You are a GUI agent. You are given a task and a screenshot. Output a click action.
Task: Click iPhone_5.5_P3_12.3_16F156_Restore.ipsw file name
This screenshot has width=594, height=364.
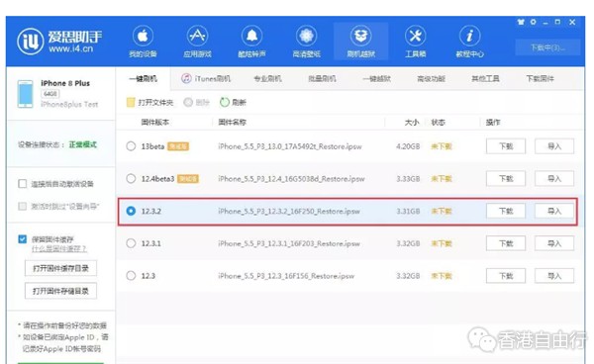tap(286, 276)
